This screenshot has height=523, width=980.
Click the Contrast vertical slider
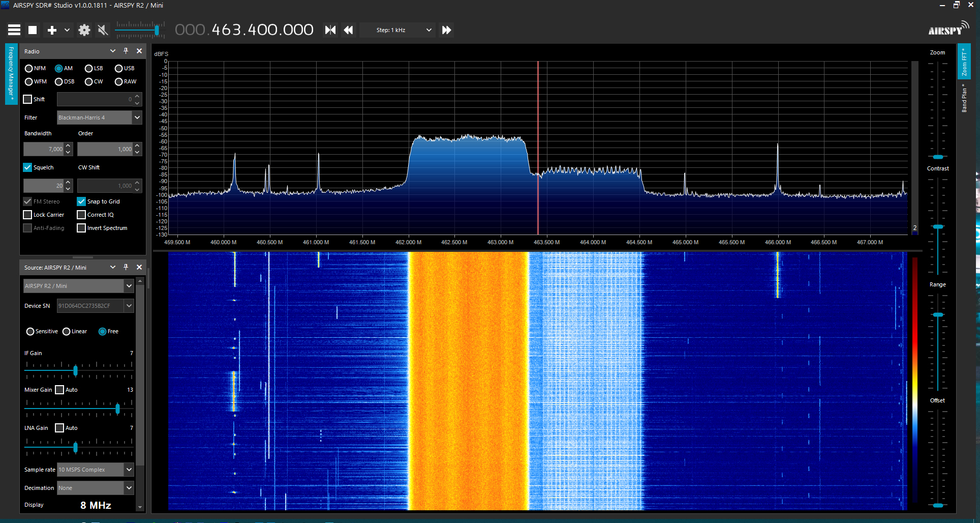(x=938, y=226)
